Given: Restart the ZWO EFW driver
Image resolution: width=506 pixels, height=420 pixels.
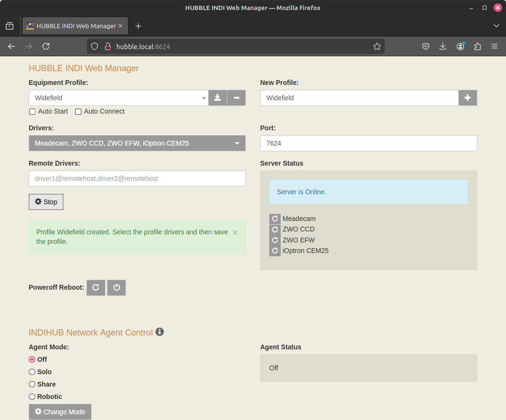Looking at the screenshot, I should (275, 240).
